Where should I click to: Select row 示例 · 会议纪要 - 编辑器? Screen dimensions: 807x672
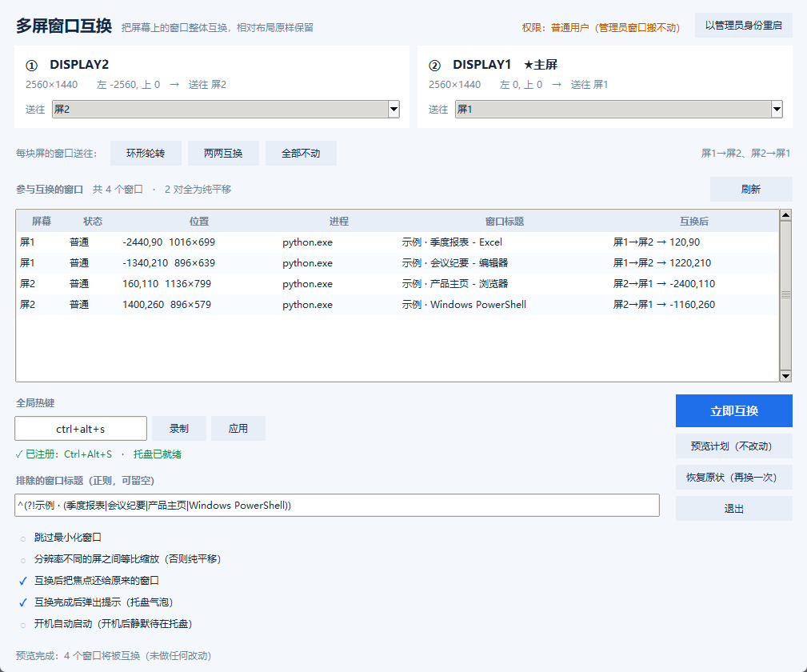[x=398, y=263]
